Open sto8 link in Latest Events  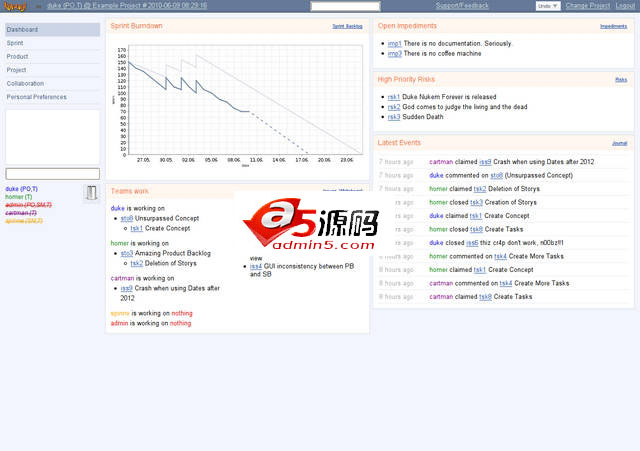coord(497,176)
